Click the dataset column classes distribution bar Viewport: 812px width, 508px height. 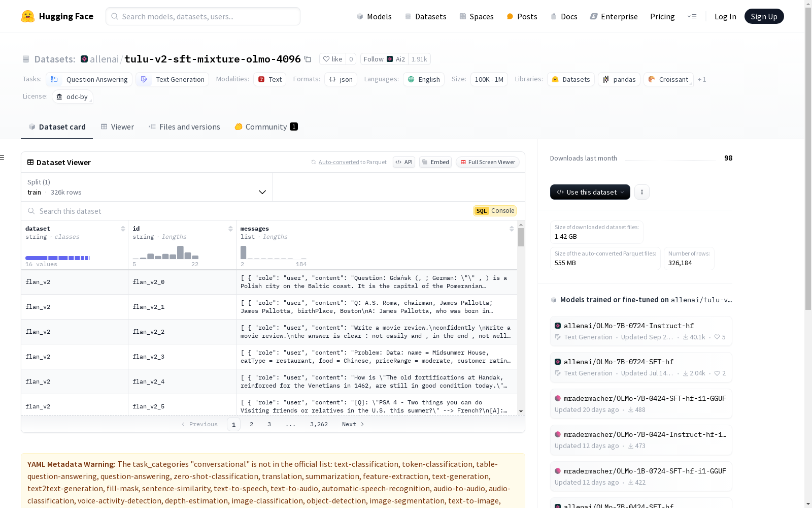point(57,258)
